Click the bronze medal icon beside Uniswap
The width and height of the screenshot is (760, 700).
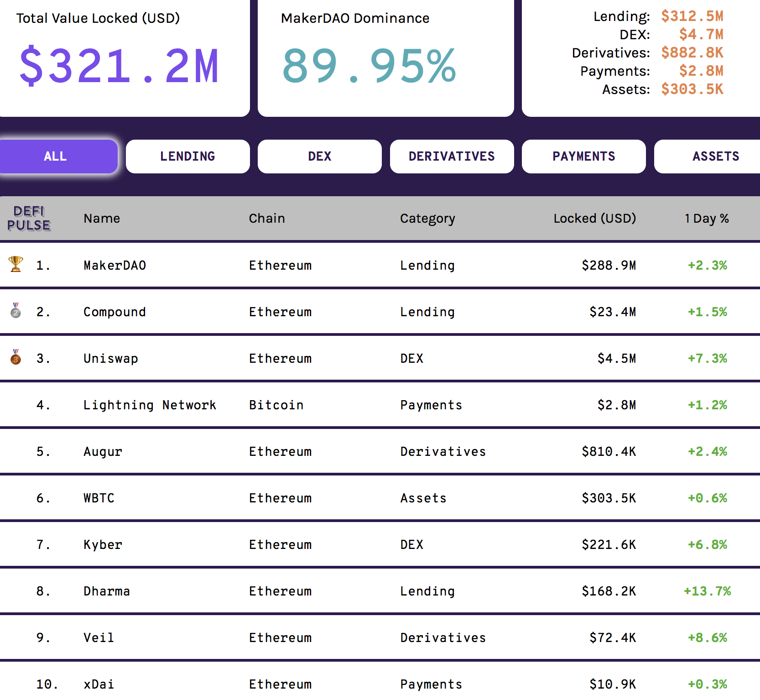pos(16,358)
